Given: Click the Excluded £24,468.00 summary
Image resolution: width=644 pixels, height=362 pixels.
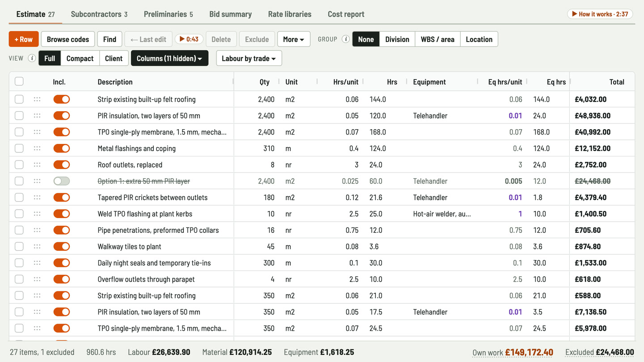Looking at the screenshot, I should pyautogui.click(x=600, y=352).
